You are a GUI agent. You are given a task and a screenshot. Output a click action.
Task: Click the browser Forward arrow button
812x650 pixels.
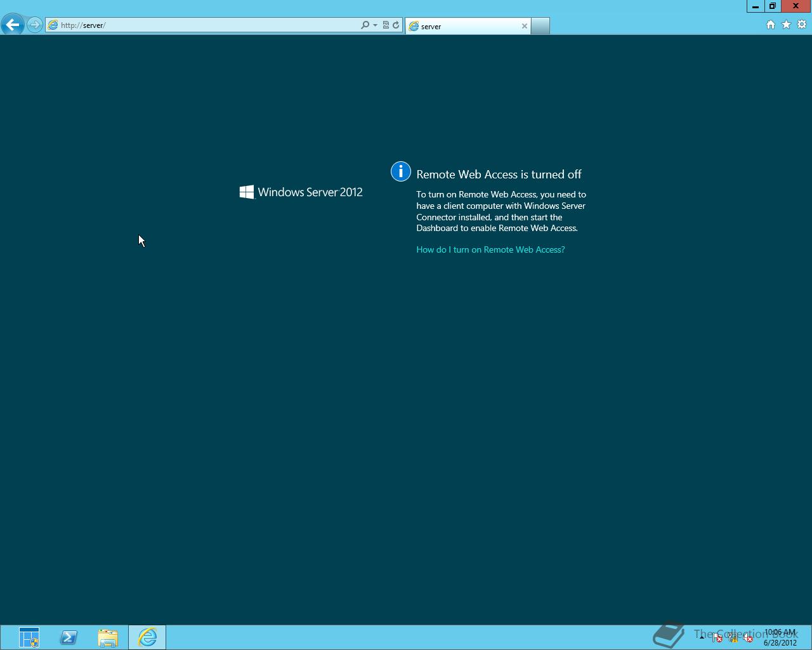pyautogui.click(x=35, y=25)
